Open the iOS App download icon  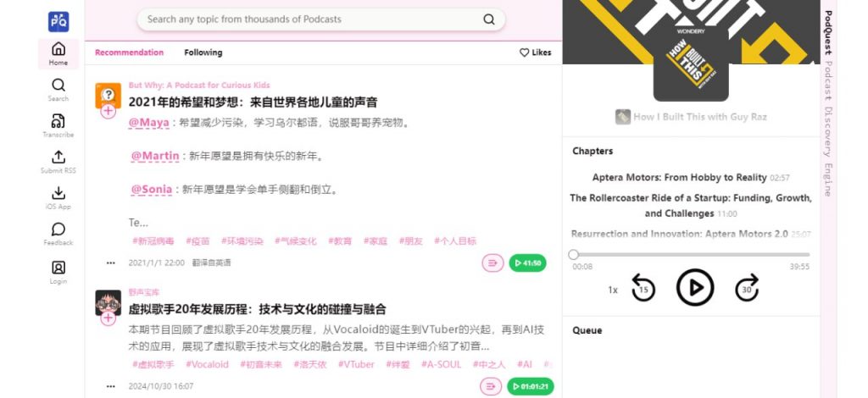[58, 197]
